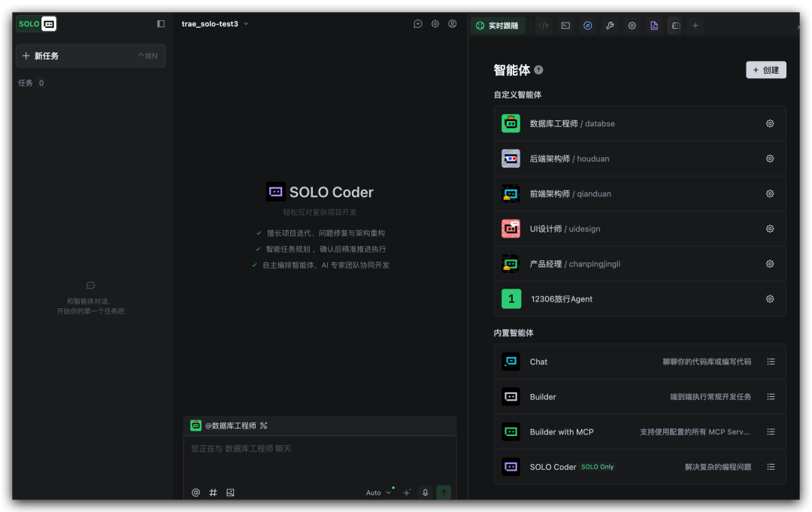Open settings for 后端架构师 agent

click(770, 159)
